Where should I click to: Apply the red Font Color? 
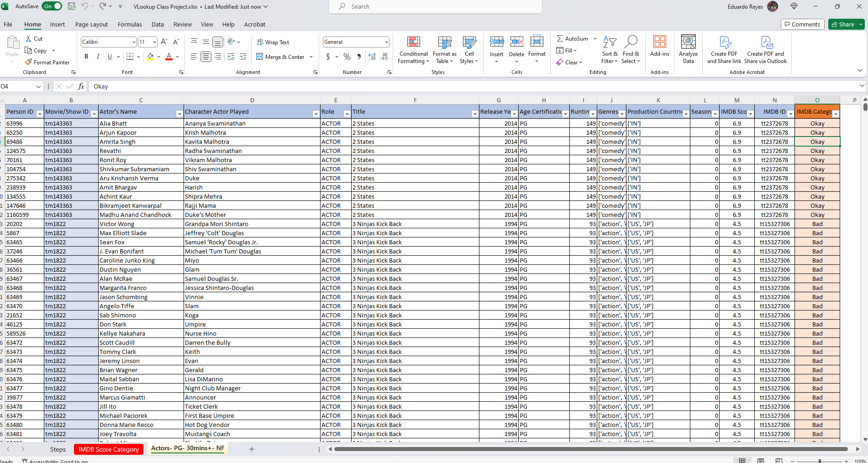click(x=169, y=57)
